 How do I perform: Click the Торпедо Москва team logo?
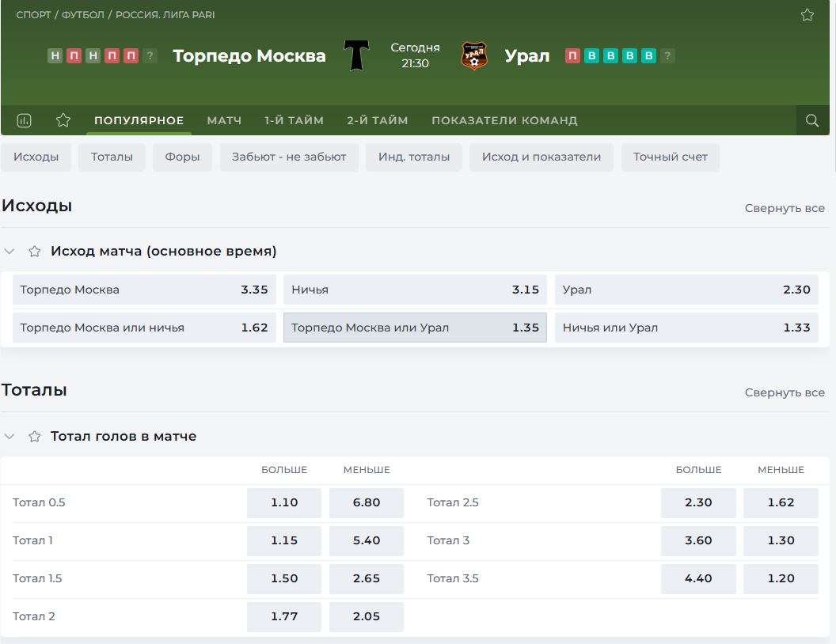356,55
